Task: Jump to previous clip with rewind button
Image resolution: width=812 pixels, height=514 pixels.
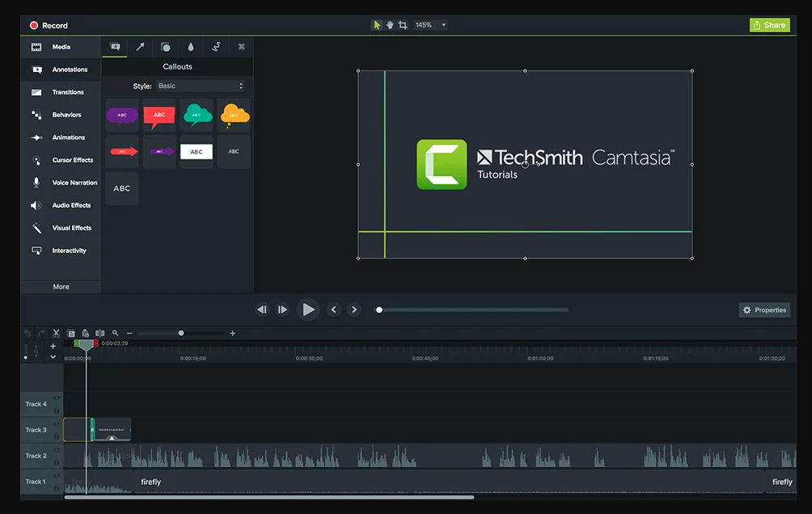Action: pyautogui.click(x=262, y=310)
